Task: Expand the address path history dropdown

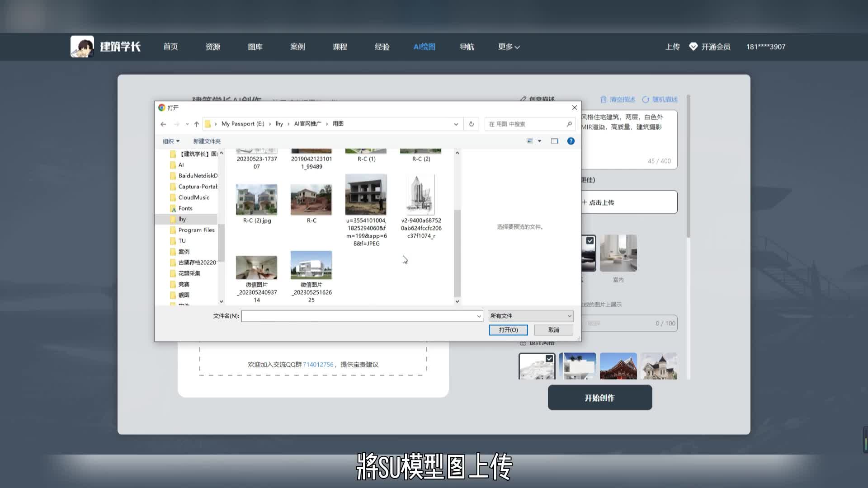Action: tap(456, 124)
